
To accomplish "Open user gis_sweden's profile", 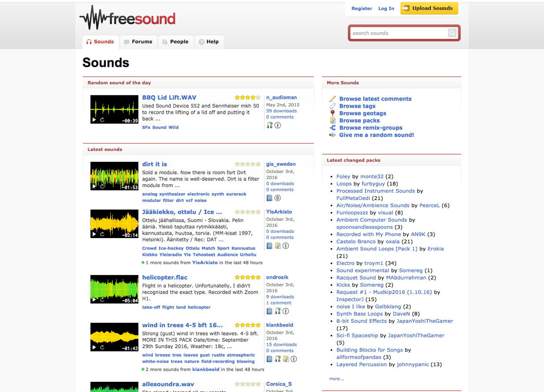I will (281, 164).
